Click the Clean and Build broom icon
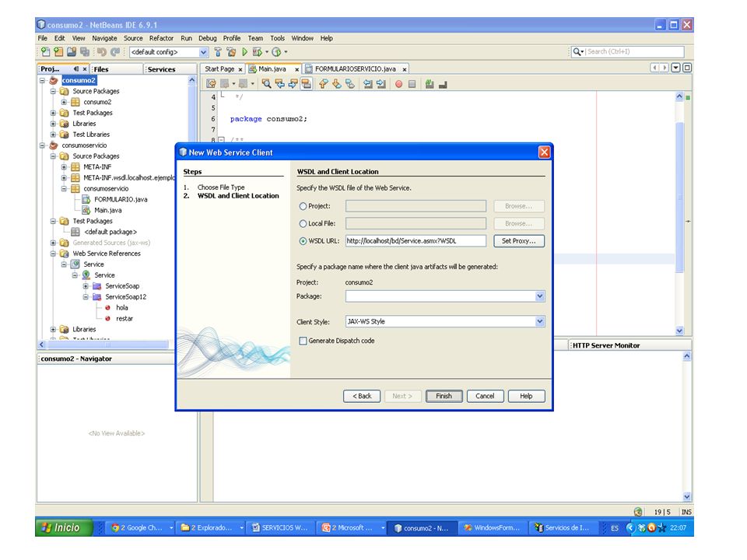Screen dimensions: 747x560 point(231,51)
